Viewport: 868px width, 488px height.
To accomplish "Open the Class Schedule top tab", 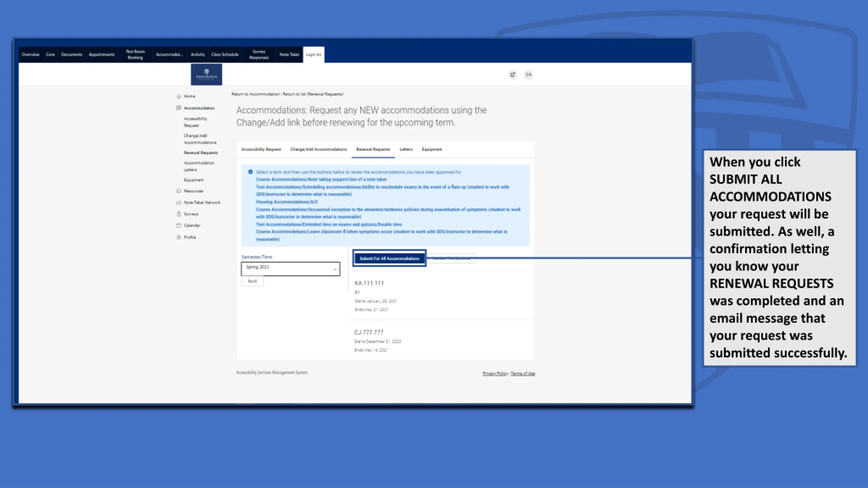I will 225,55.
